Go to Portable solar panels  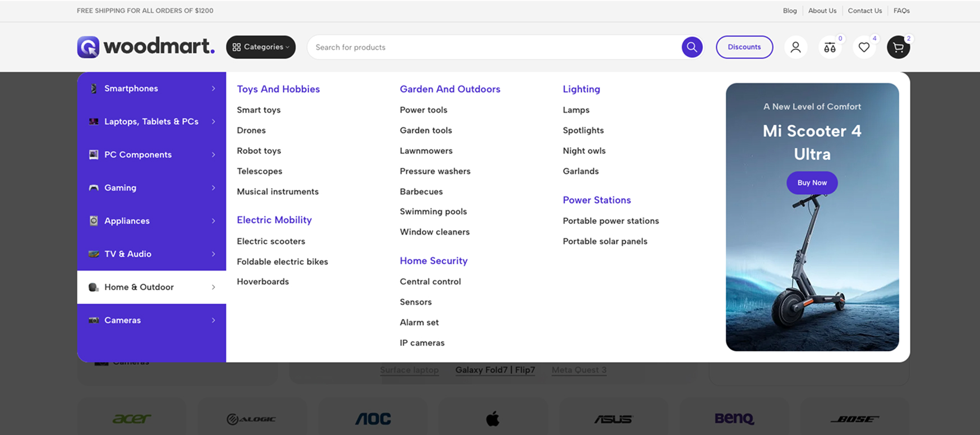tap(605, 241)
